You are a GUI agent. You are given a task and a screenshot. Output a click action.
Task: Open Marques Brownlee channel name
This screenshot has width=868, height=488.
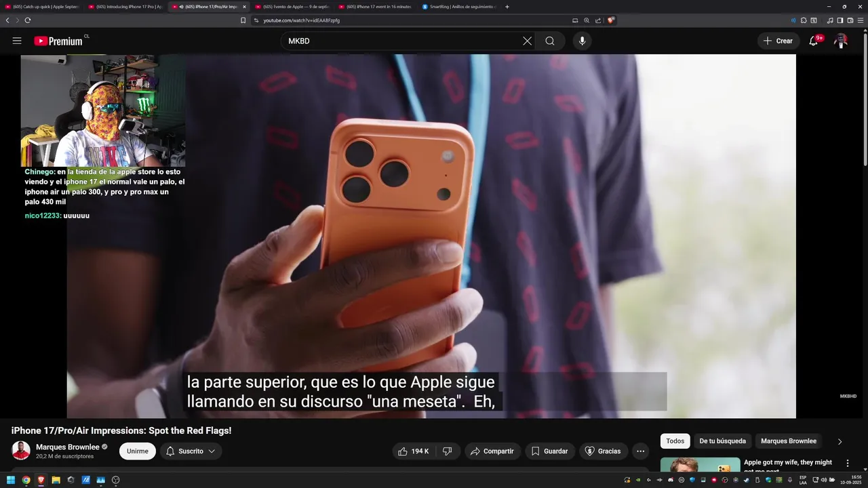pyautogui.click(x=67, y=447)
